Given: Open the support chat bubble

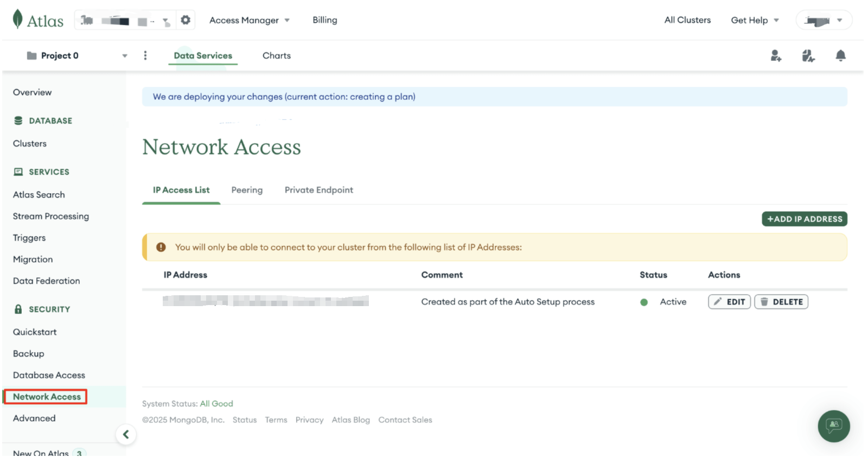Looking at the screenshot, I should pos(834,426).
